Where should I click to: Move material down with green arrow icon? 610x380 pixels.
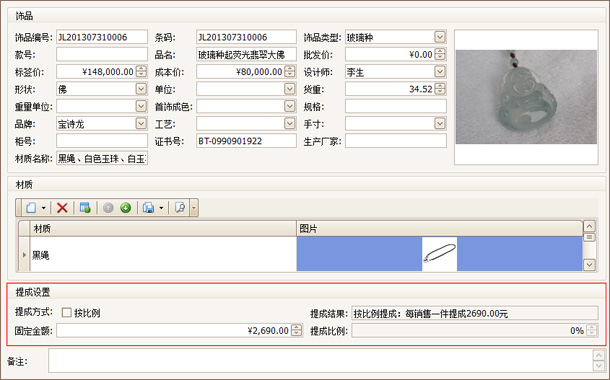point(125,208)
